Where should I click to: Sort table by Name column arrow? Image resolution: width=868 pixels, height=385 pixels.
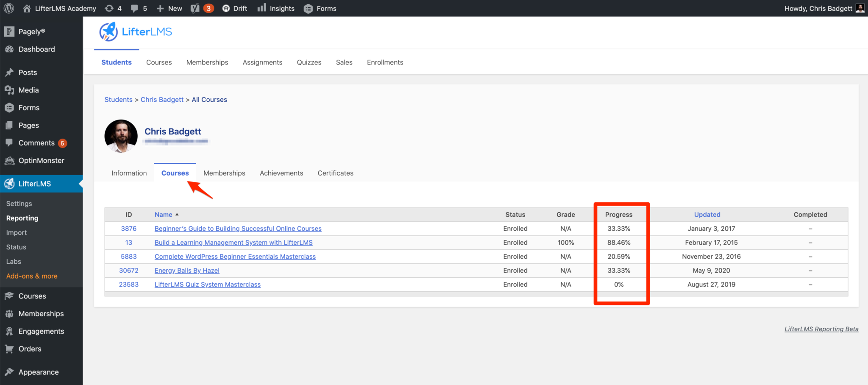point(177,215)
